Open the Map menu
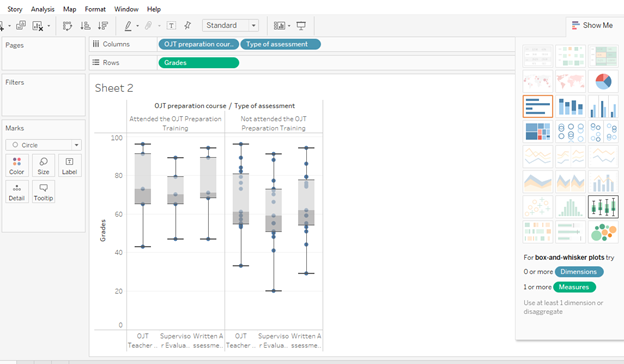624x364 pixels. pos(70,9)
